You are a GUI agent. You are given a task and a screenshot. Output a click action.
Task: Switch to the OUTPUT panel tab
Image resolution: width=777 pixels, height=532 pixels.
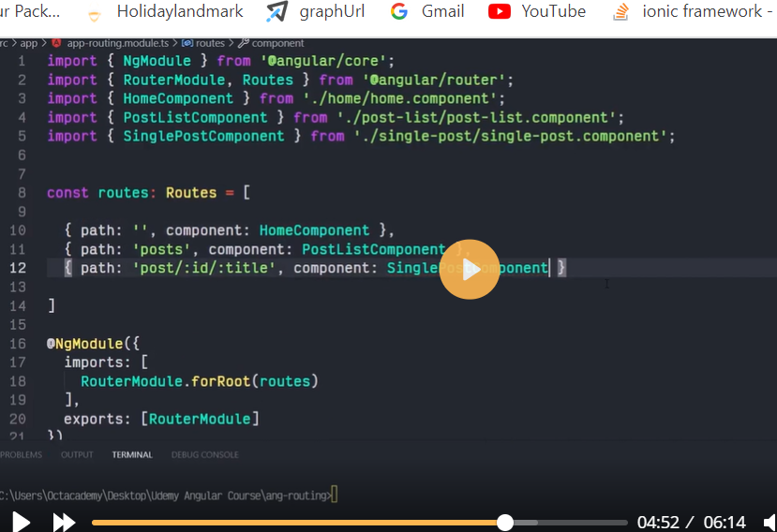click(77, 454)
